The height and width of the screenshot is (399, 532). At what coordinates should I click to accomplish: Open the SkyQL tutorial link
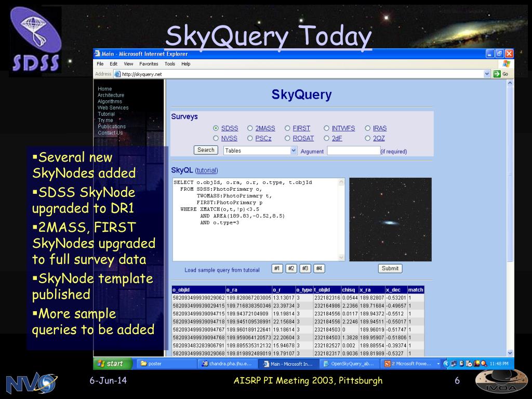207,170
